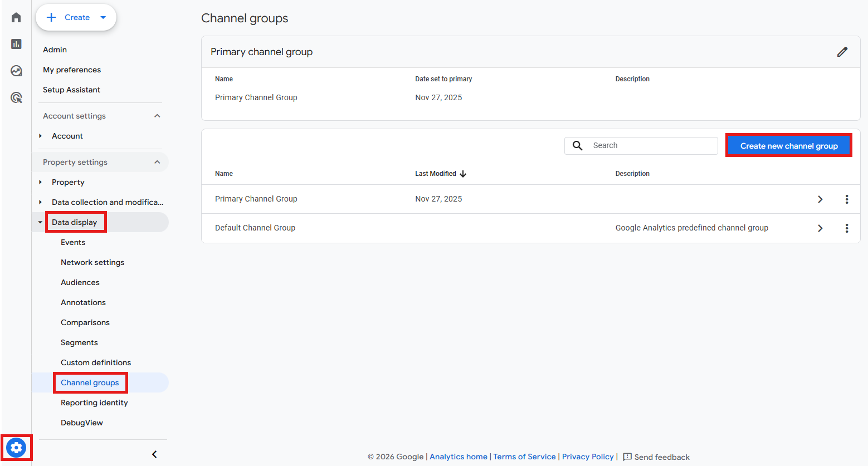Image resolution: width=868 pixels, height=466 pixels.
Task: Collapse the Data display tree item
Action: pyautogui.click(x=40, y=222)
